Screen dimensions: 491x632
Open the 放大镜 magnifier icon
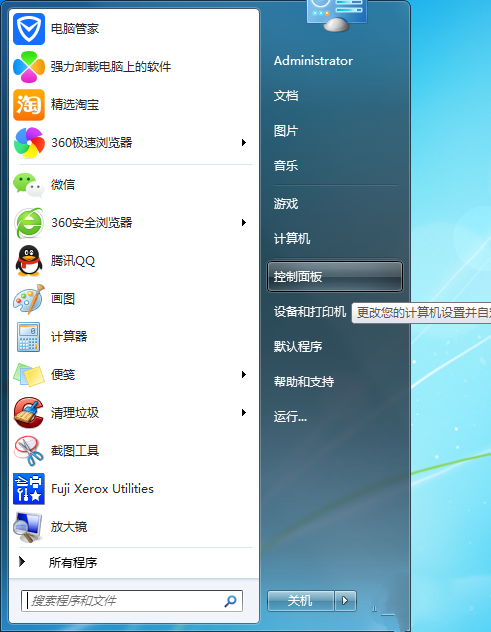(28, 527)
